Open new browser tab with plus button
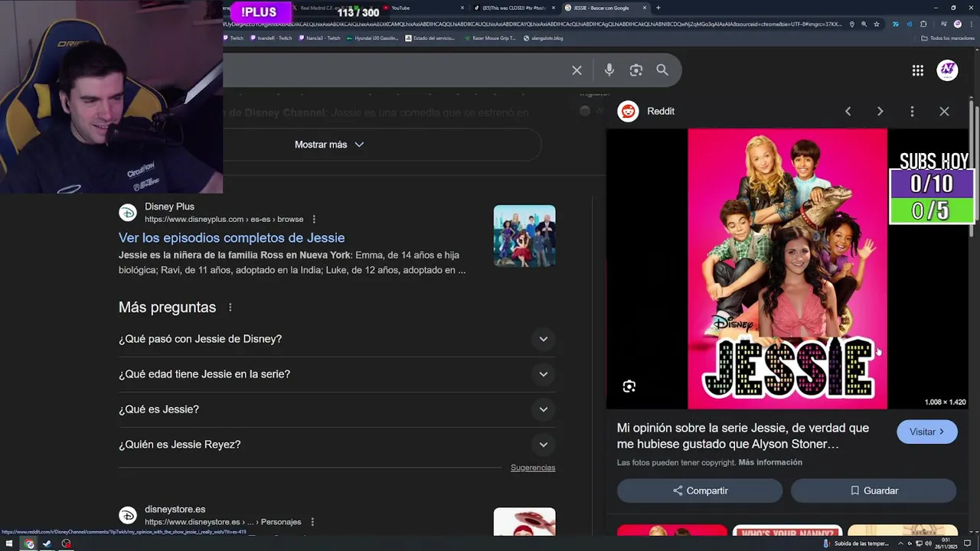 pyautogui.click(x=658, y=8)
